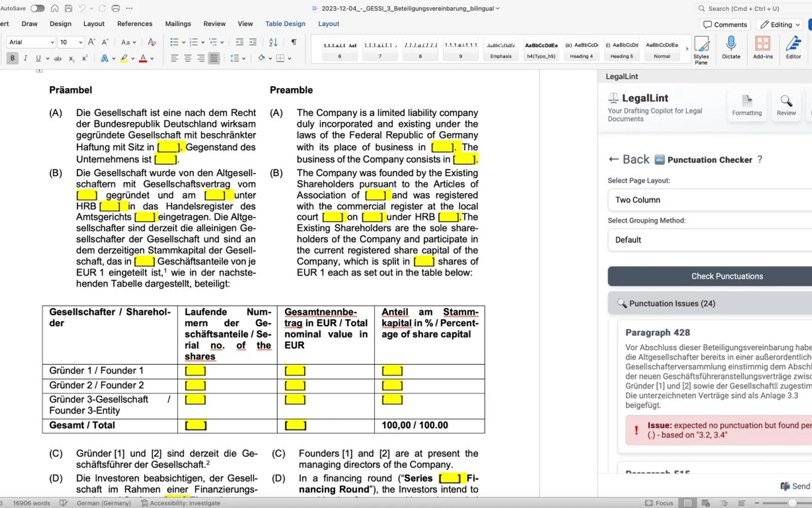Show paragraph marks with the pilcrow icon

pyautogui.click(x=294, y=42)
